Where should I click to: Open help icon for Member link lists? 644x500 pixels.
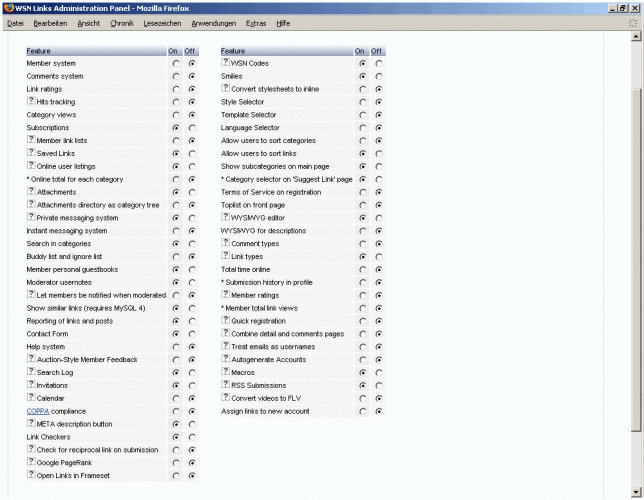click(31, 140)
